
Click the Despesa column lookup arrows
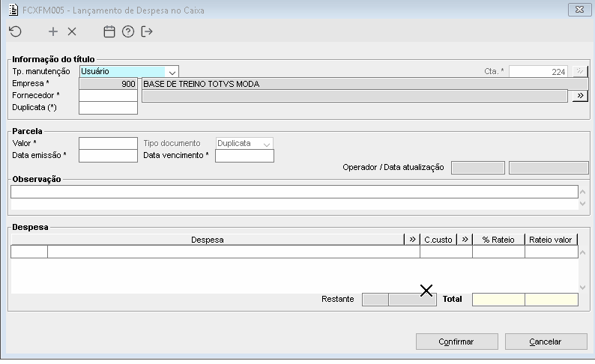coord(412,239)
